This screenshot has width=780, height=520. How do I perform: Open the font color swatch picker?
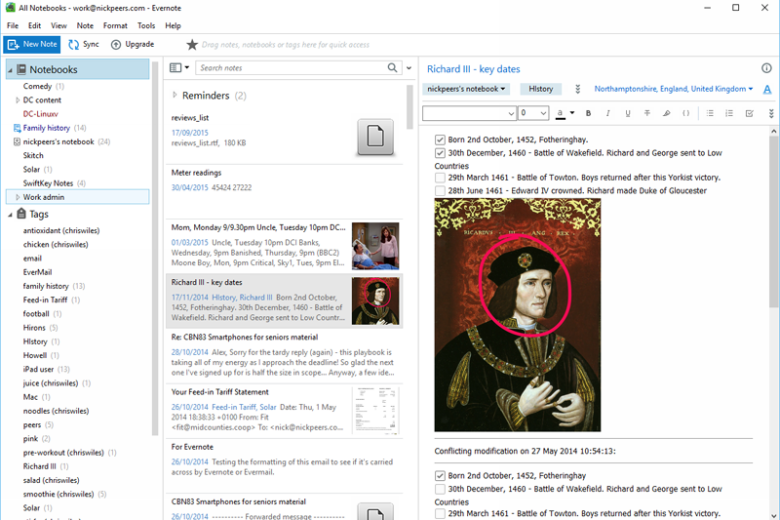click(x=561, y=113)
